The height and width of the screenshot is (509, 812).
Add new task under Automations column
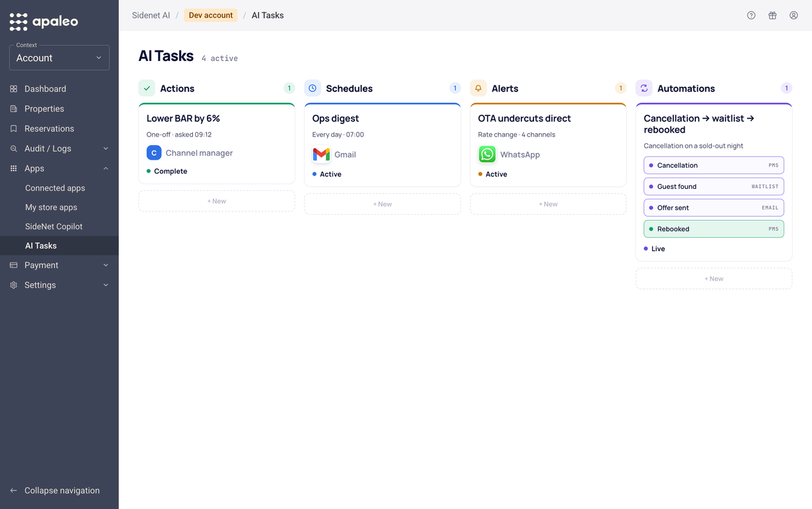pyautogui.click(x=714, y=278)
